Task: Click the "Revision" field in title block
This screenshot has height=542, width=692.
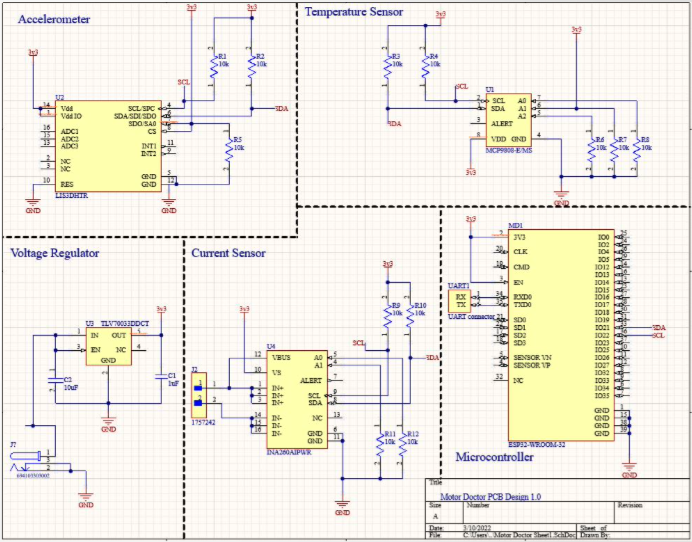Action: tap(630, 505)
